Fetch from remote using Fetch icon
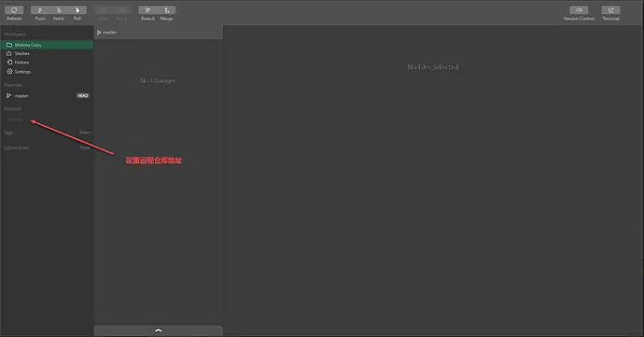Screen dimensions: 644x337 point(59,10)
